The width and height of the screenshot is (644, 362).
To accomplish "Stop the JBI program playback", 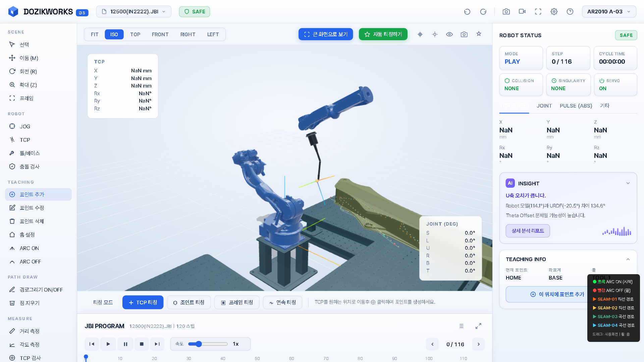I will pyautogui.click(x=142, y=344).
